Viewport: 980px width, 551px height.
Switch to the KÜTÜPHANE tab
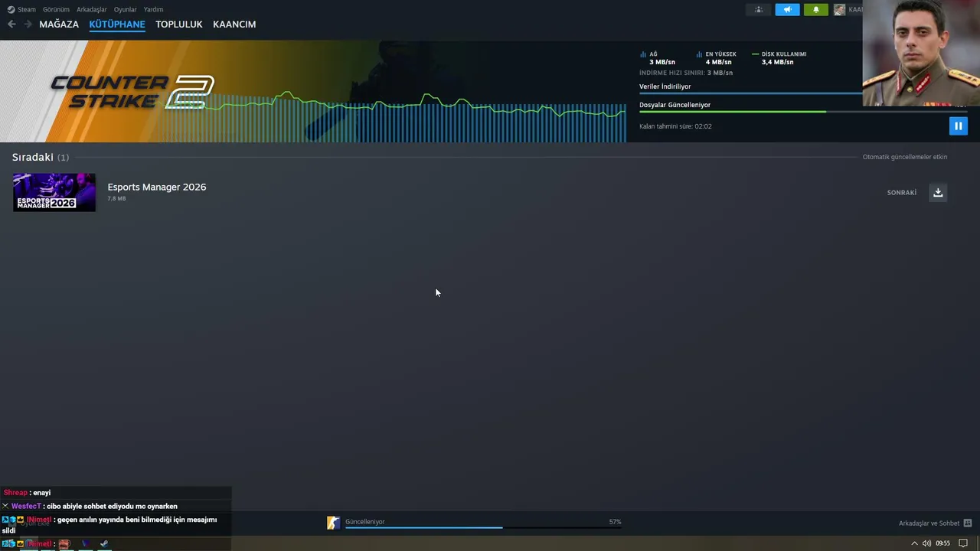[117, 24]
